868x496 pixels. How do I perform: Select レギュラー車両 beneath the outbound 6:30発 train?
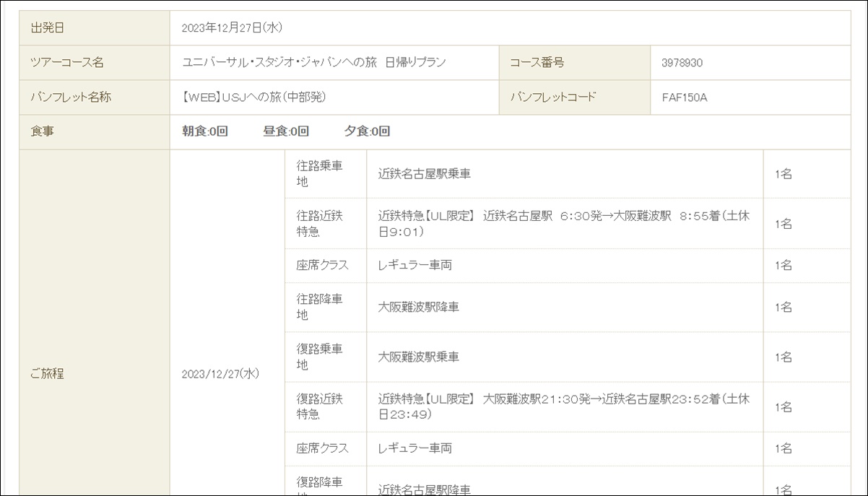pos(415,266)
